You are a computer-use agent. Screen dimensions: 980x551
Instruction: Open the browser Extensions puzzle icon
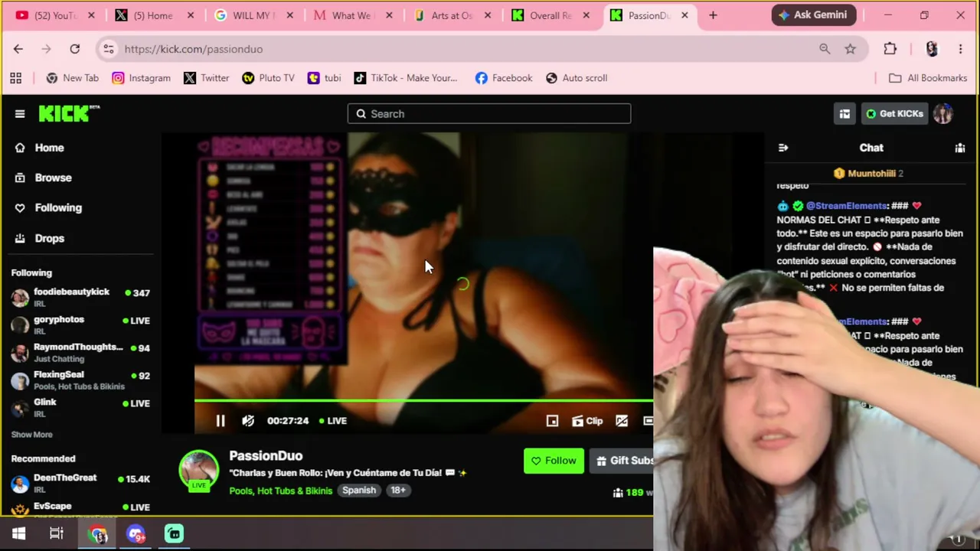[890, 49]
